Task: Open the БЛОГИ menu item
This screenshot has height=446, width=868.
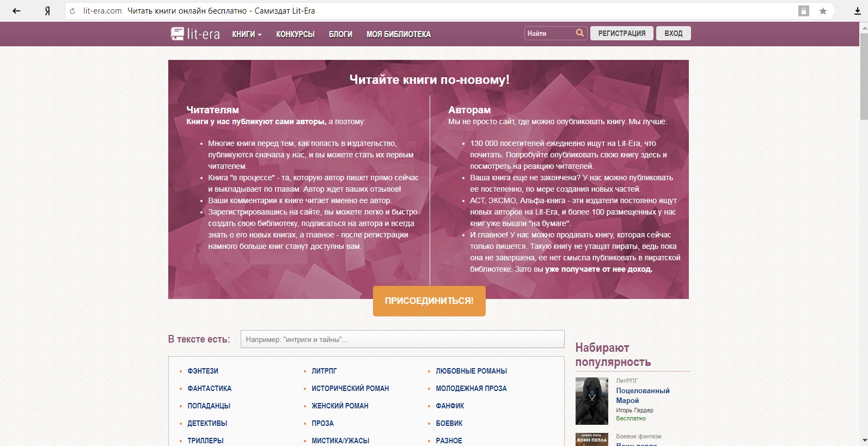Action: point(340,34)
